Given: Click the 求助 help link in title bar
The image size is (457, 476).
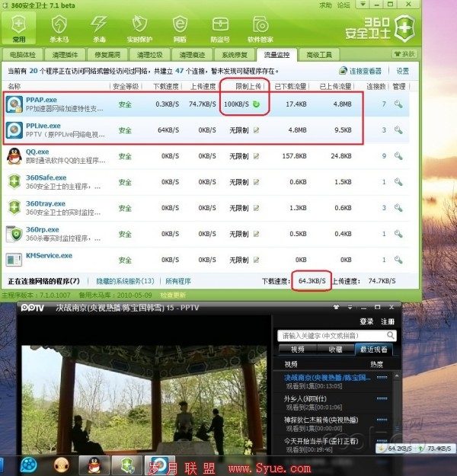Looking at the screenshot, I should pyautogui.click(x=325, y=5).
